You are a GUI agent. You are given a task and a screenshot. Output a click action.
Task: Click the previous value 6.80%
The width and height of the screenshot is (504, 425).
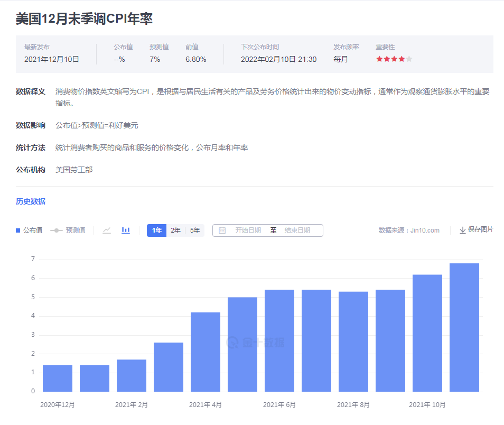tap(196, 59)
